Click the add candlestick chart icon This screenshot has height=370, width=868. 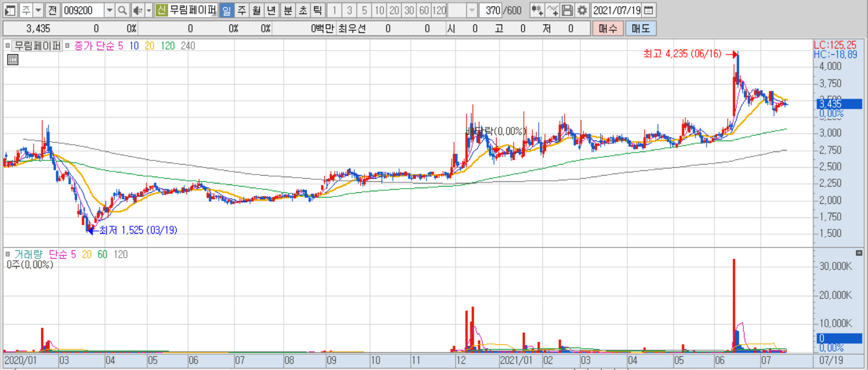[537, 10]
